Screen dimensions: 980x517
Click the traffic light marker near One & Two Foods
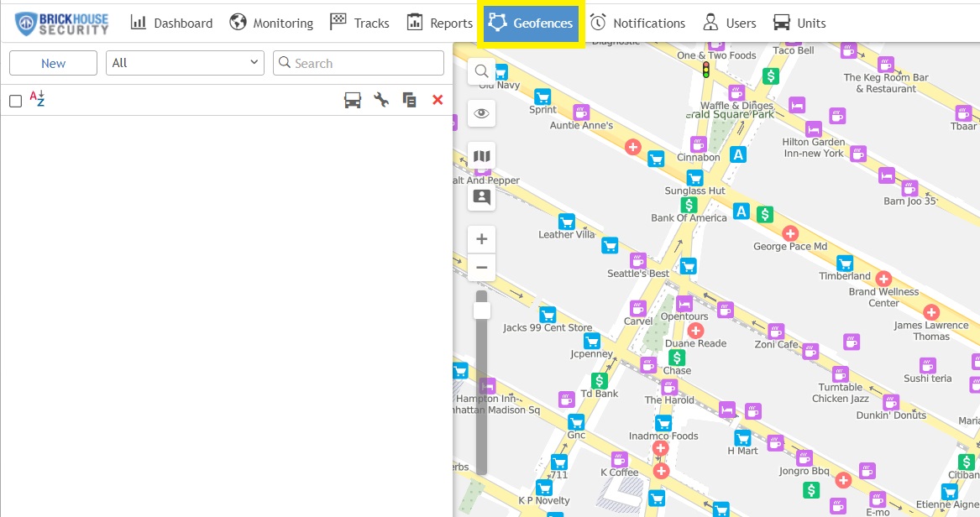(706, 70)
